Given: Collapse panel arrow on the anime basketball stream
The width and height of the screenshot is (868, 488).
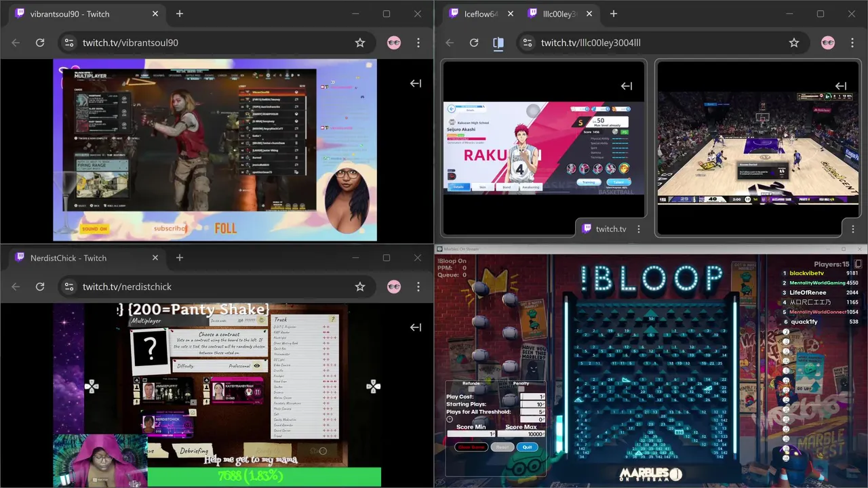Looking at the screenshot, I should [627, 86].
